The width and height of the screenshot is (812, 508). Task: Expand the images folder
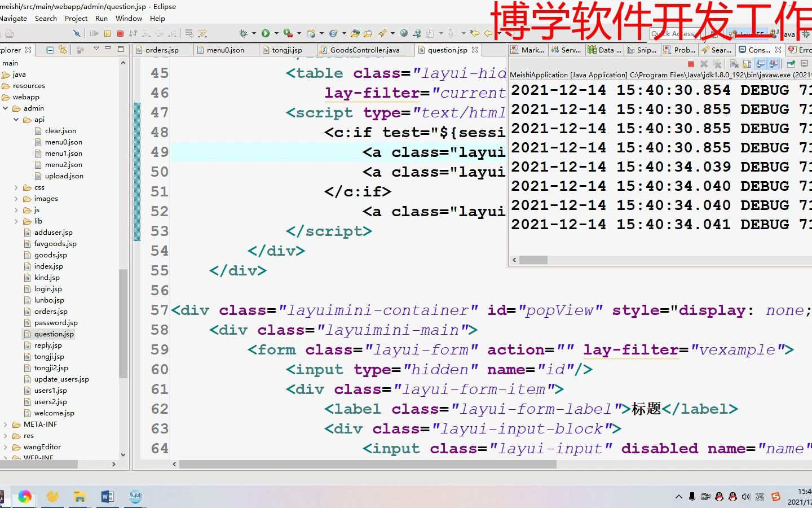click(16, 199)
